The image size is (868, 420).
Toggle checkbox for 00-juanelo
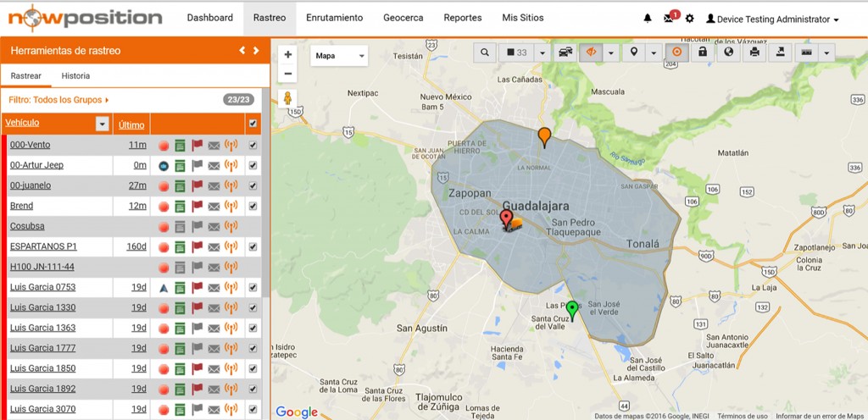(x=253, y=185)
